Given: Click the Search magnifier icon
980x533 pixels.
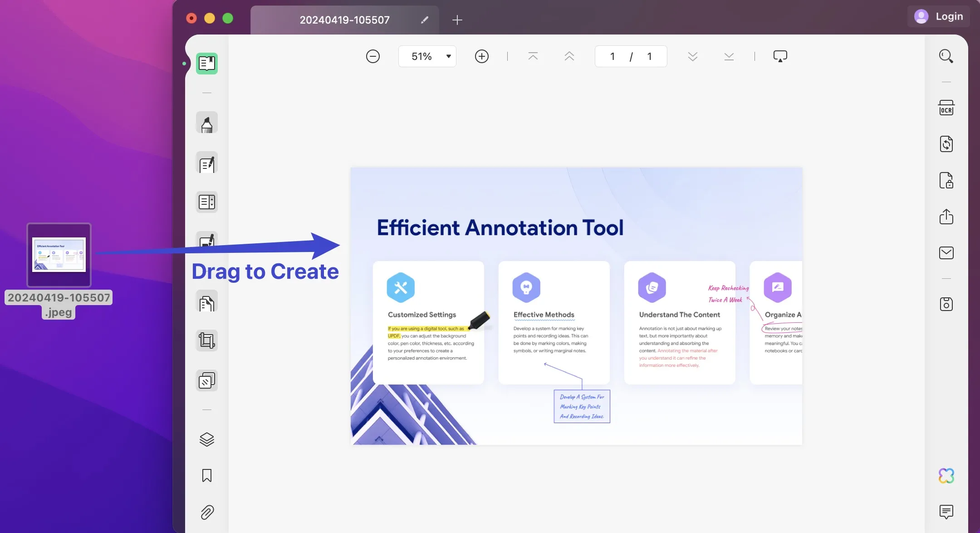Looking at the screenshot, I should tap(946, 56).
